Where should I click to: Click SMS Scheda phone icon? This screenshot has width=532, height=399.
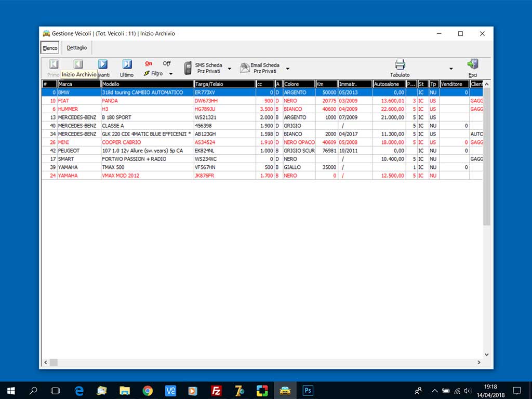[x=188, y=68]
